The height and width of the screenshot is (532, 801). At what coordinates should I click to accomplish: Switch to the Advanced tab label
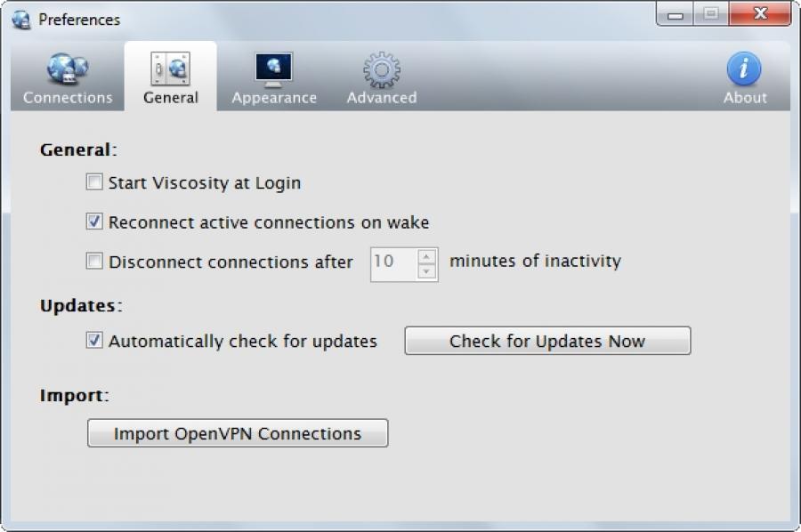point(382,98)
